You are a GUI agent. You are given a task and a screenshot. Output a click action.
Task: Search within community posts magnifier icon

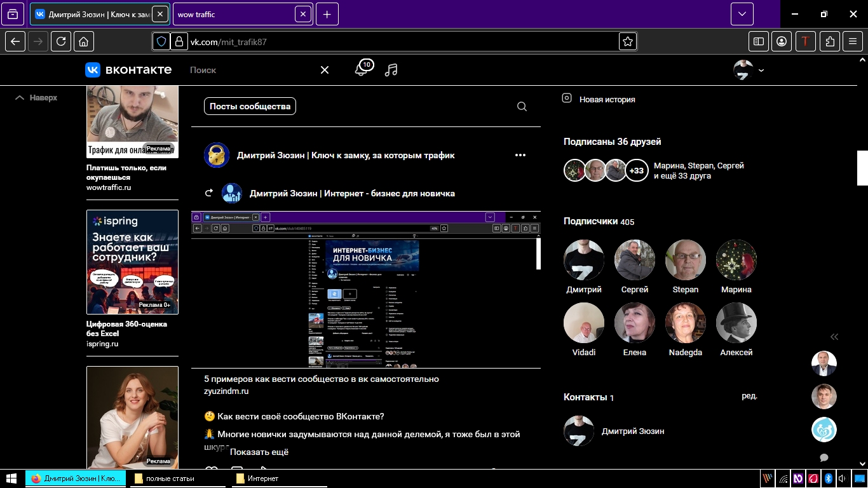(522, 107)
